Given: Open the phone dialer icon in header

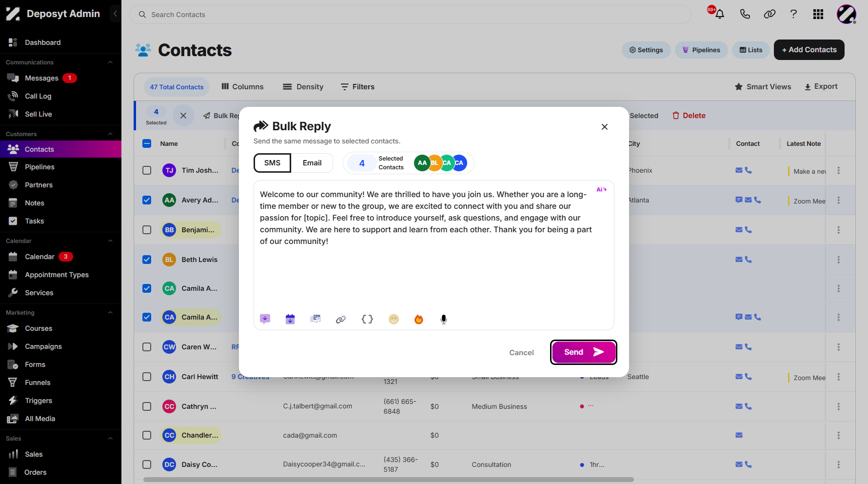Looking at the screenshot, I should point(745,14).
